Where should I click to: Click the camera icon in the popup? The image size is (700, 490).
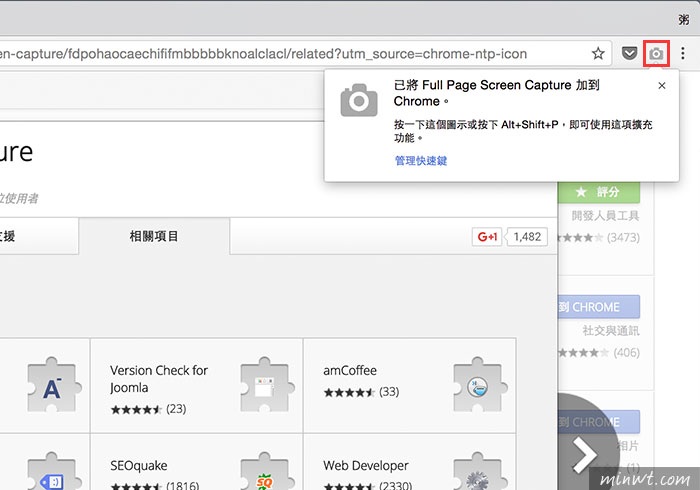(x=358, y=100)
